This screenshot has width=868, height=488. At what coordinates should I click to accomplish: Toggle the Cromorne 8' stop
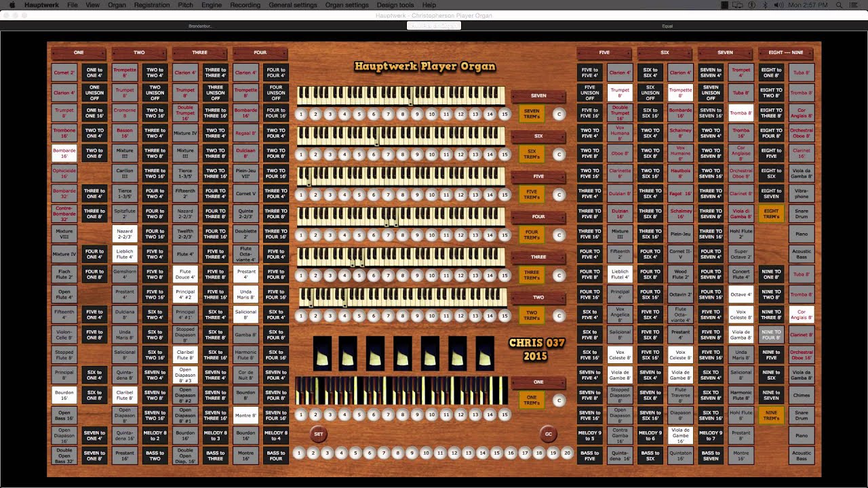125,113
